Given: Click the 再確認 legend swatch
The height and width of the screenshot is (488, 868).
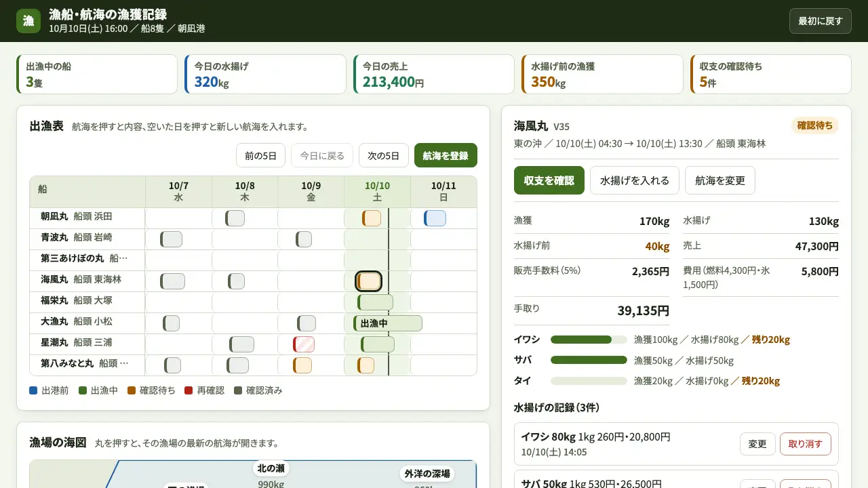Looking at the screenshot, I should (x=189, y=390).
